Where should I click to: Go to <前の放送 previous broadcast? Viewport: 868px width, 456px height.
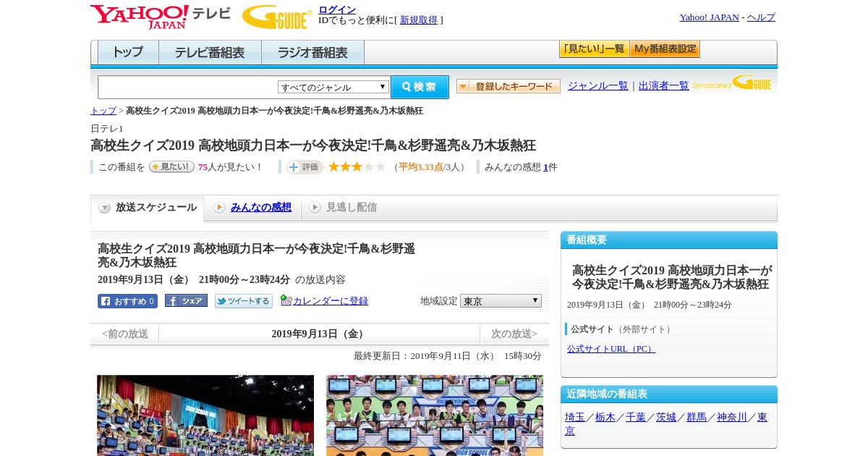(125, 334)
